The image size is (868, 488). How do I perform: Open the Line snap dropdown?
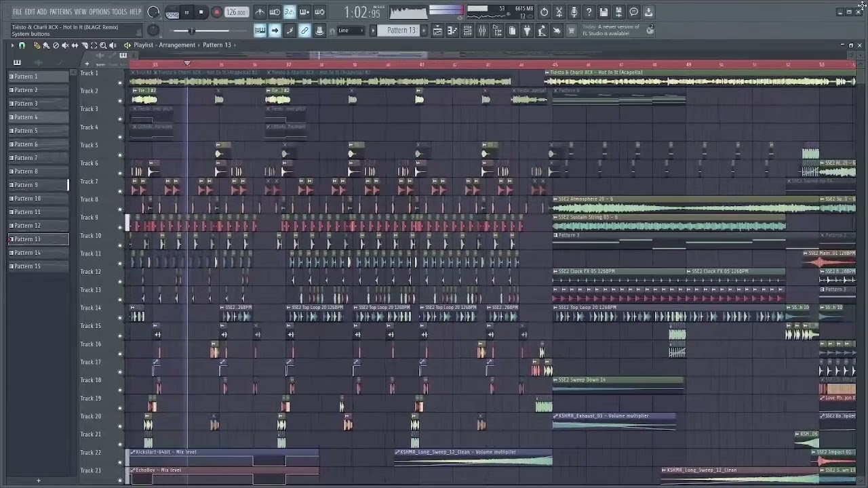click(x=352, y=30)
